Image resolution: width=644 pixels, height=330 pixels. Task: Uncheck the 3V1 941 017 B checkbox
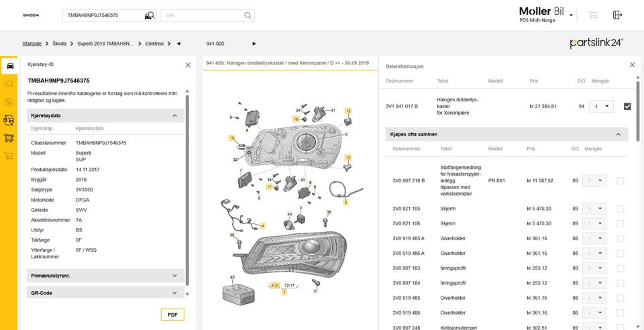point(627,106)
